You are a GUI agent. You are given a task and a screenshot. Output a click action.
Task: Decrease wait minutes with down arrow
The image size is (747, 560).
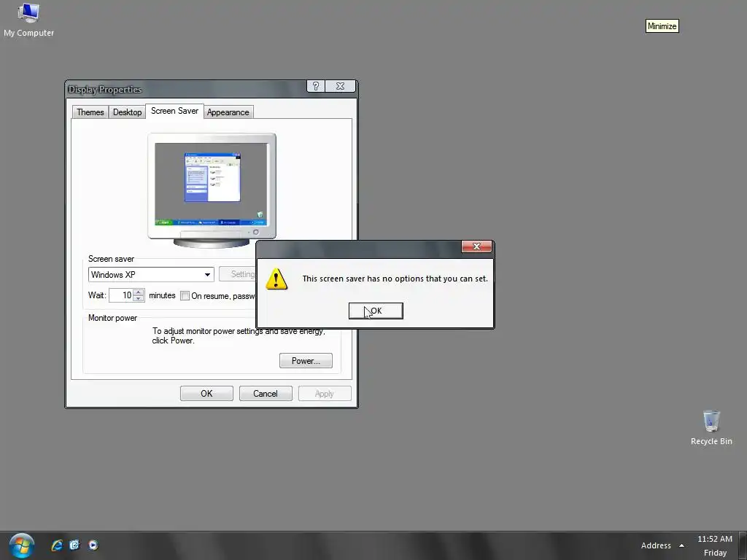pyautogui.click(x=138, y=298)
